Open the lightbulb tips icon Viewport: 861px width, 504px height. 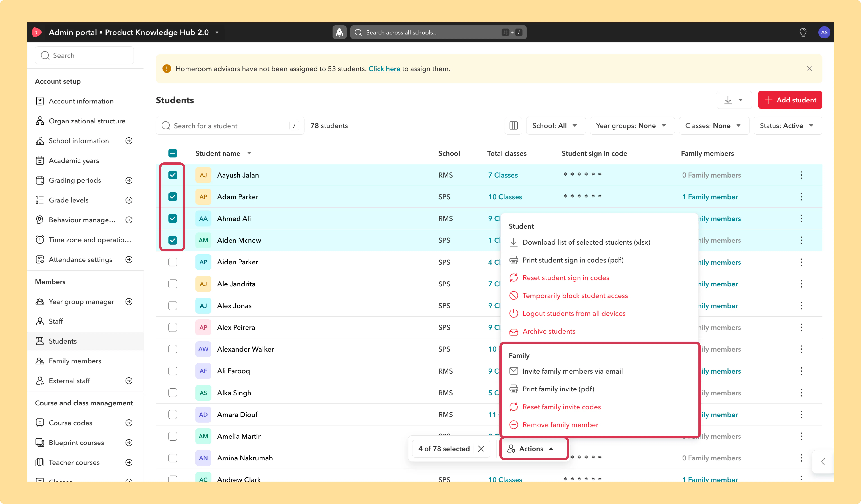[803, 32]
